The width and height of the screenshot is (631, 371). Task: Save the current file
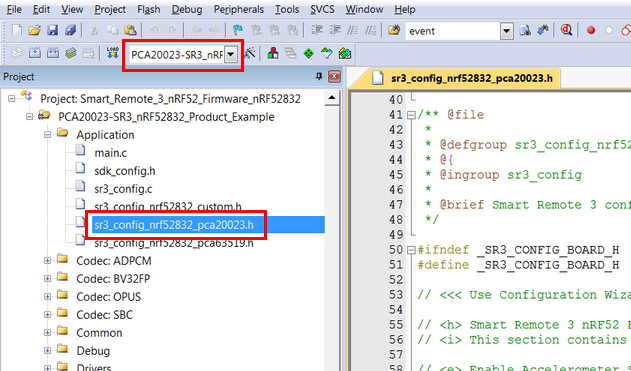click(x=53, y=30)
